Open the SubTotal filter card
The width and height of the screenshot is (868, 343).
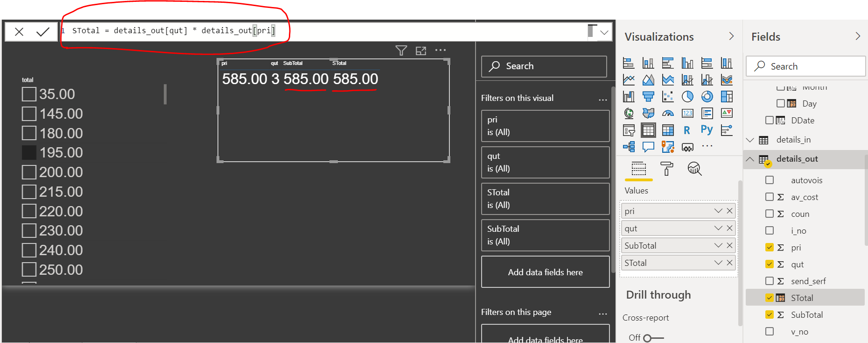pyautogui.click(x=545, y=236)
